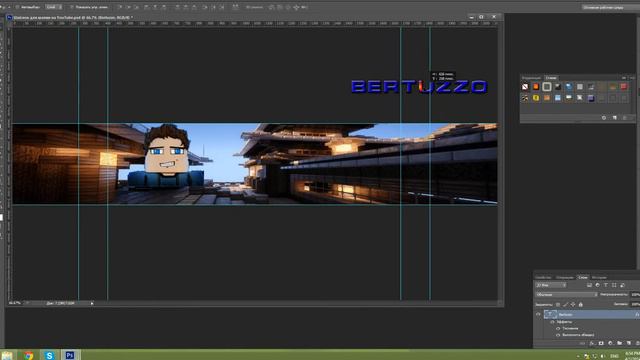Create a new adjustment layer icon
This screenshot has width=640, height=360.
pyautogui.click(x=610, y=343)
